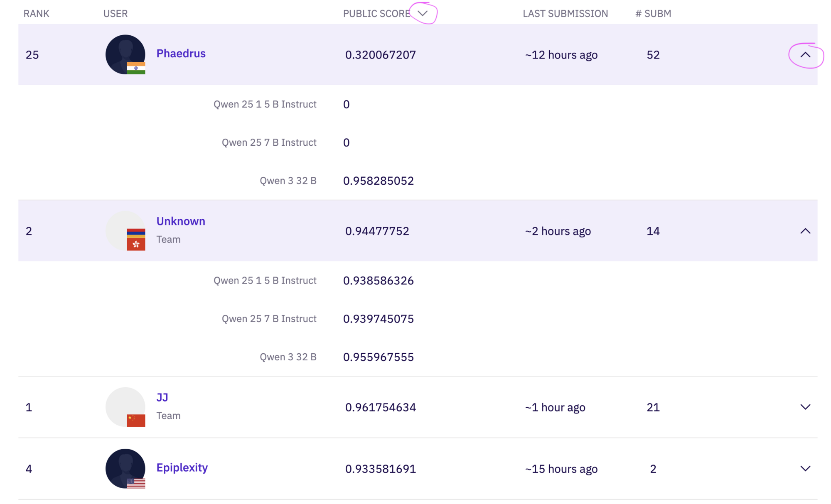The image size is (831, 504).
Task: Sort by Public Score chevron
Action: click(x=423, y=13)
